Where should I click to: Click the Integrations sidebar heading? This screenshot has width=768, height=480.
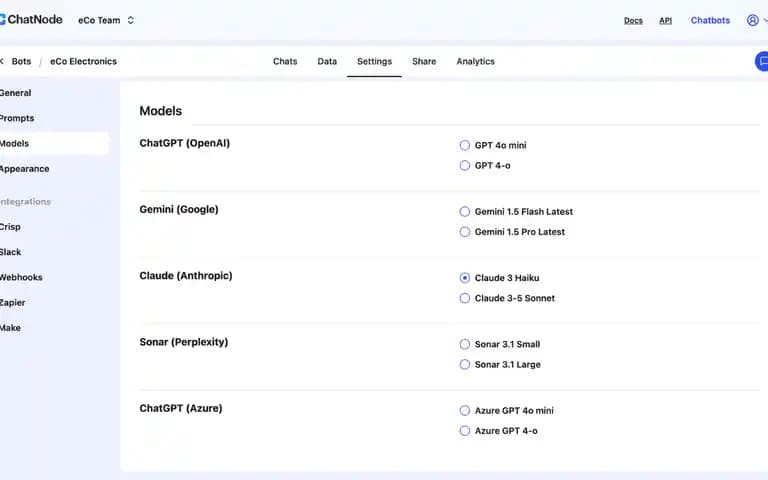click(x=25, y=202)
